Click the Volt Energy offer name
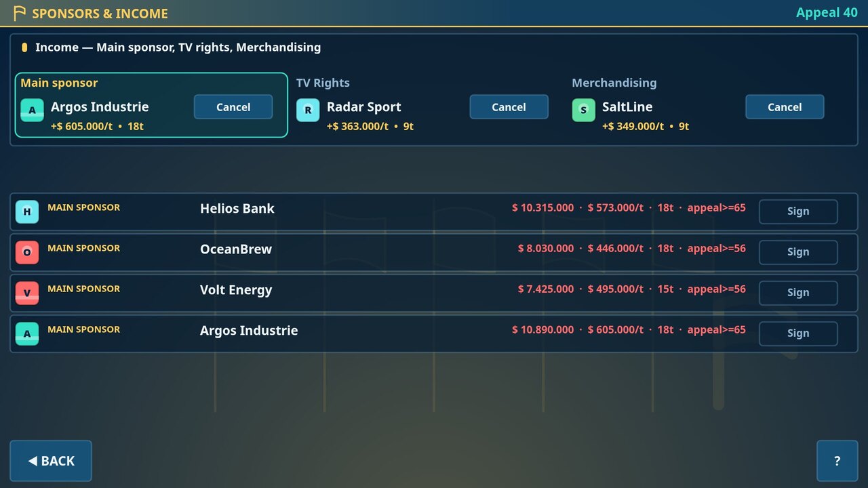 click(x=236, y=290)
